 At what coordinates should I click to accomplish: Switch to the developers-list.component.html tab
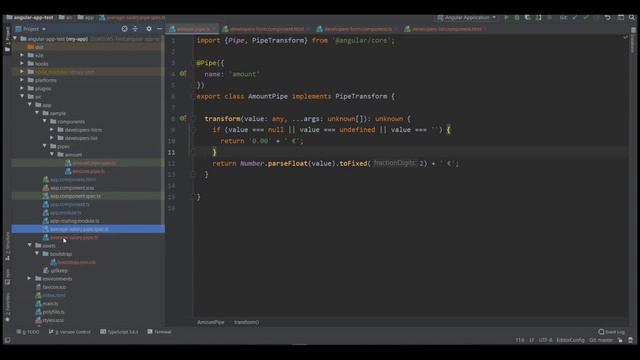click(445, 29)
